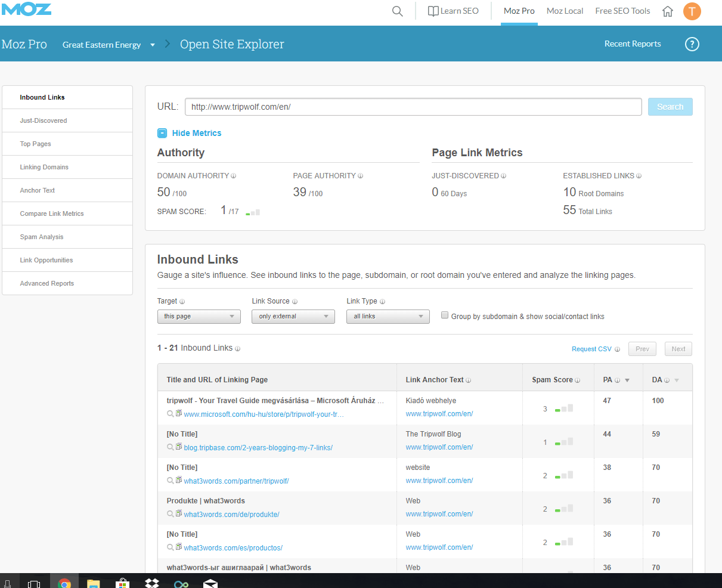Click the magnifying glass beside the microsoft.com link
Viewport: 722px width, 588px height.
point(170,414)
